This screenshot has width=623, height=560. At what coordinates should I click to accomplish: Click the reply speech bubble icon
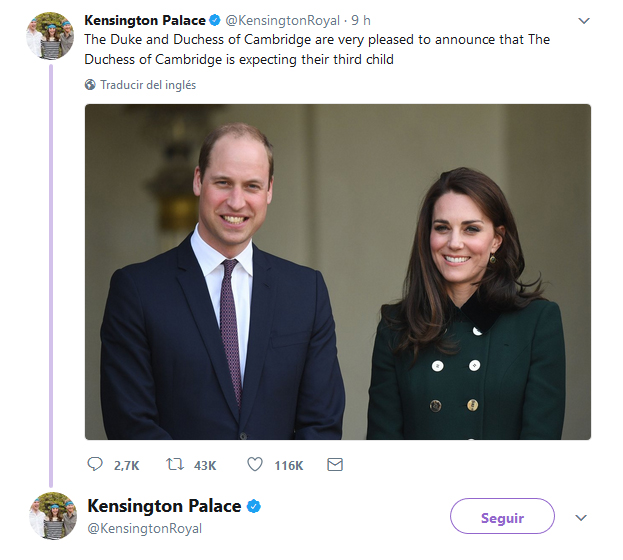point(95,464)
